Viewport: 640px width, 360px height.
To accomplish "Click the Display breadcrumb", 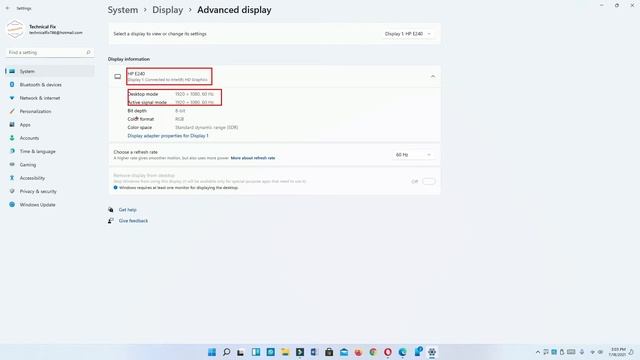I will pyautogui.click(x=168, y=10).
